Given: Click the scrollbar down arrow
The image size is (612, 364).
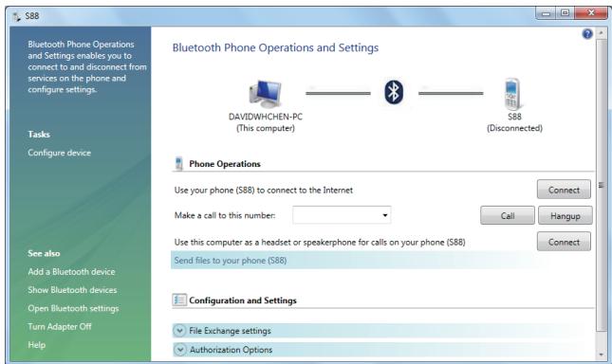Looking at the screenshot, I should click(x=601, y=355).
